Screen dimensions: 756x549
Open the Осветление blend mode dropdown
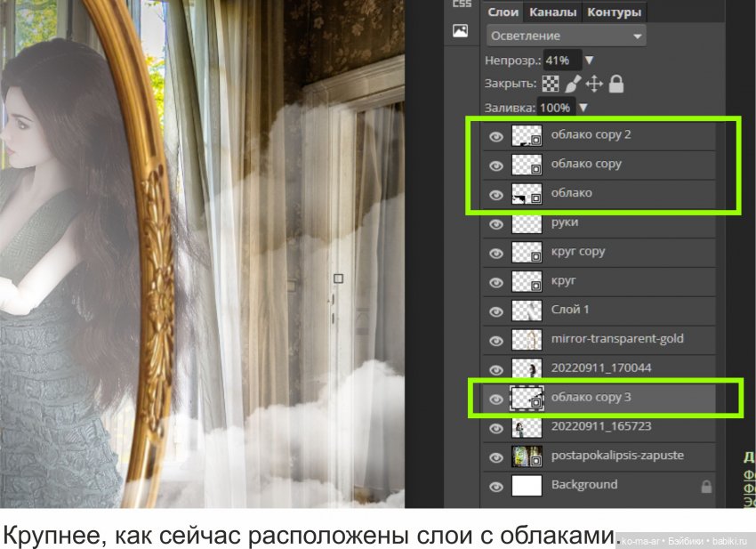(565, 35)
